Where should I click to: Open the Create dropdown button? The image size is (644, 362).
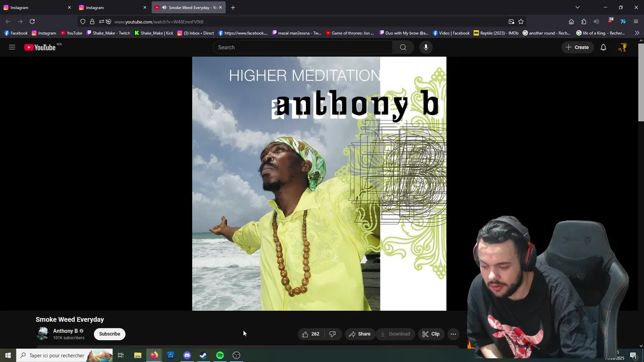pos(577,47)
